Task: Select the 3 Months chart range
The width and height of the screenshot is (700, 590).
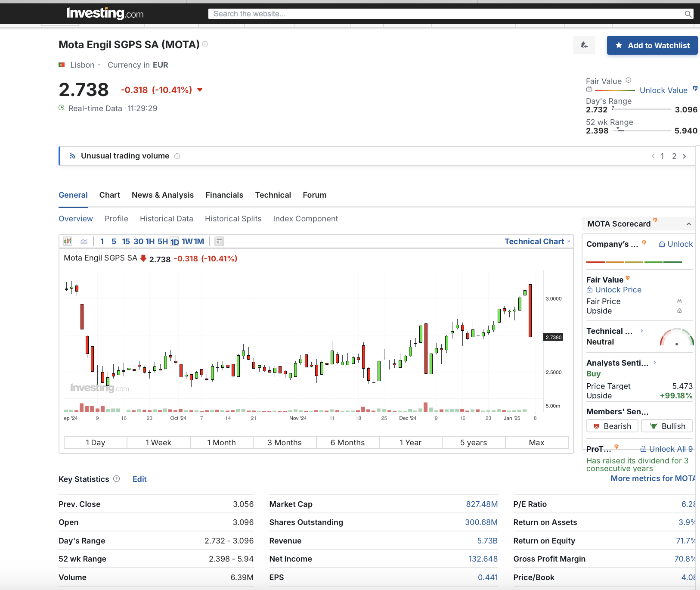Action: point(285,442)
